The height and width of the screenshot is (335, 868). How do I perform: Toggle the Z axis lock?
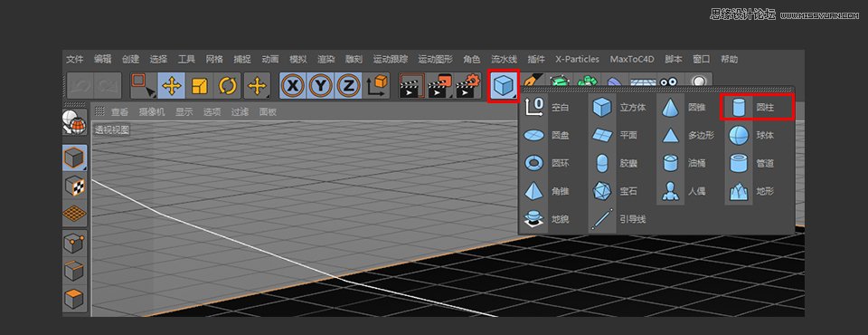point(348,86)
